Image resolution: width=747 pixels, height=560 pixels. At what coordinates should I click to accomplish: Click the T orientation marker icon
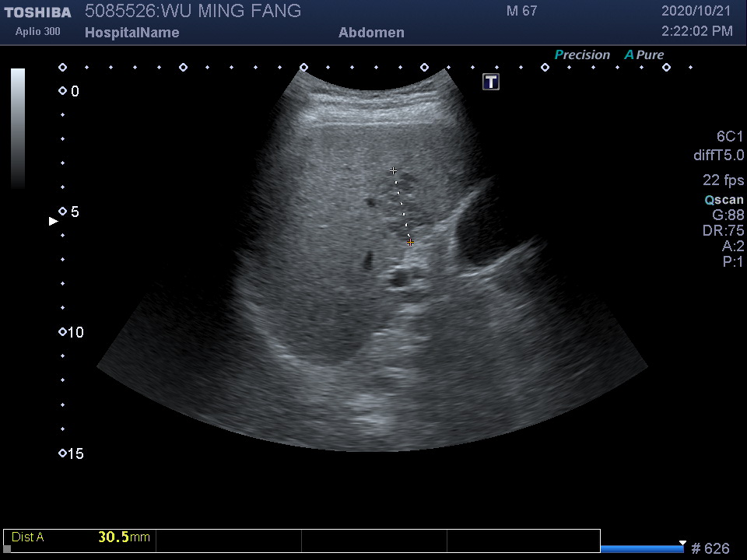coord(491,82)
